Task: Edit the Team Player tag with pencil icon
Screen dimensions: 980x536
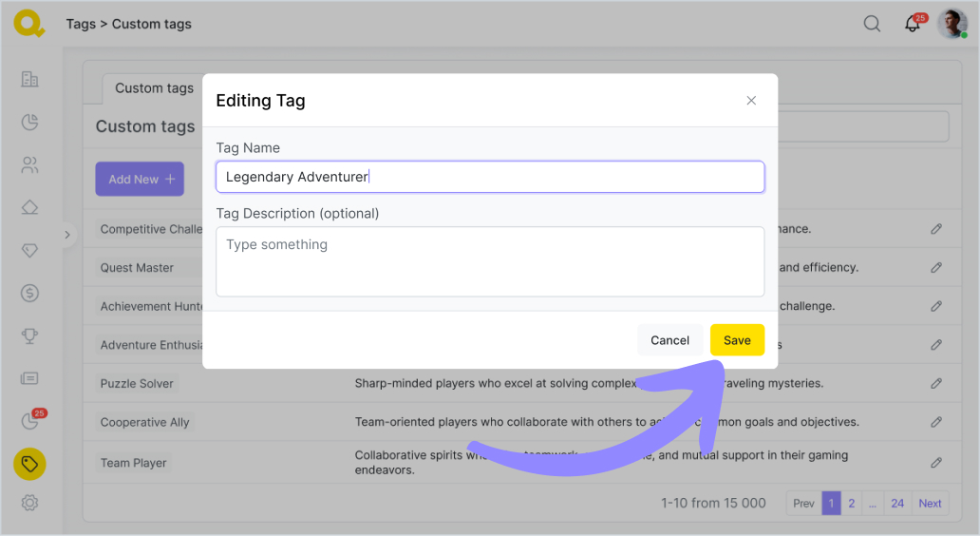Action: point(936,463)
